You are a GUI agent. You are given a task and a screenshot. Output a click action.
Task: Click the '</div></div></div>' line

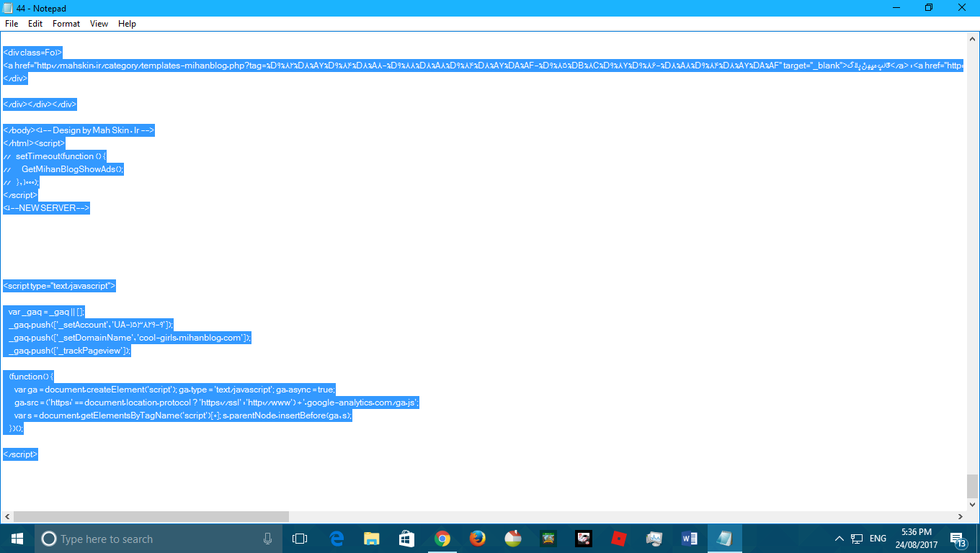[39, 104]
